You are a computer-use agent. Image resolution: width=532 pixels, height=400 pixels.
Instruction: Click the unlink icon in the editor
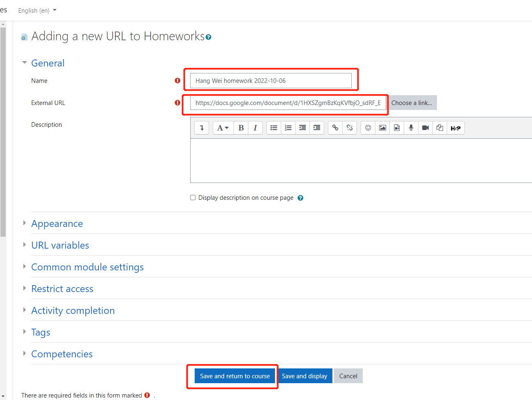(x=349, y=128)
